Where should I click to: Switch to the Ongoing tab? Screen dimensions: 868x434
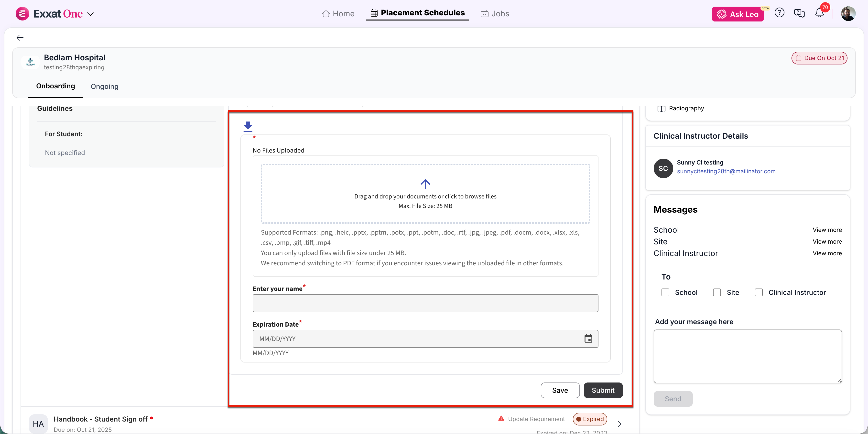(104, 86)
